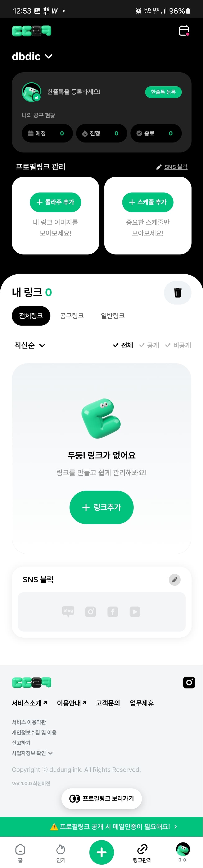The image size is (203, 868).
Task: Select the 일반링크 tab
Action: [x=112, y=316]
